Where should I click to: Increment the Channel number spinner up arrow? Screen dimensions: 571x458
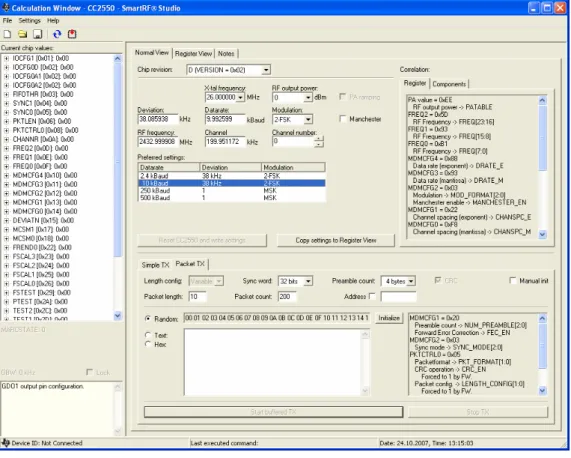coord(319,138)
